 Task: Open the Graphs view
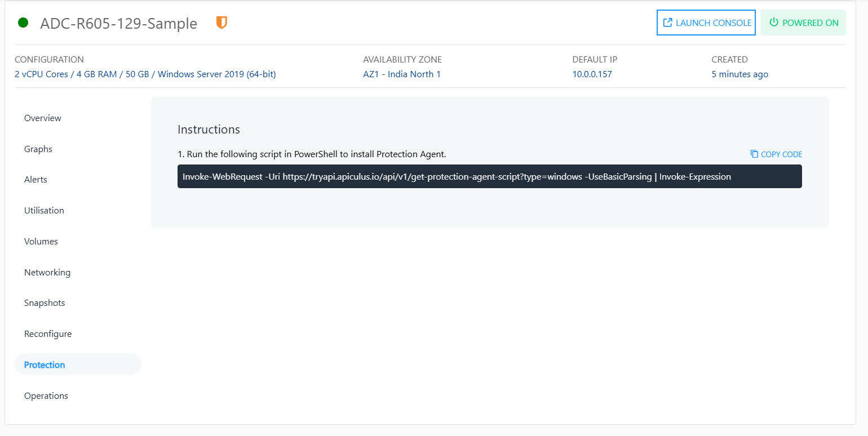coord(38,149)
